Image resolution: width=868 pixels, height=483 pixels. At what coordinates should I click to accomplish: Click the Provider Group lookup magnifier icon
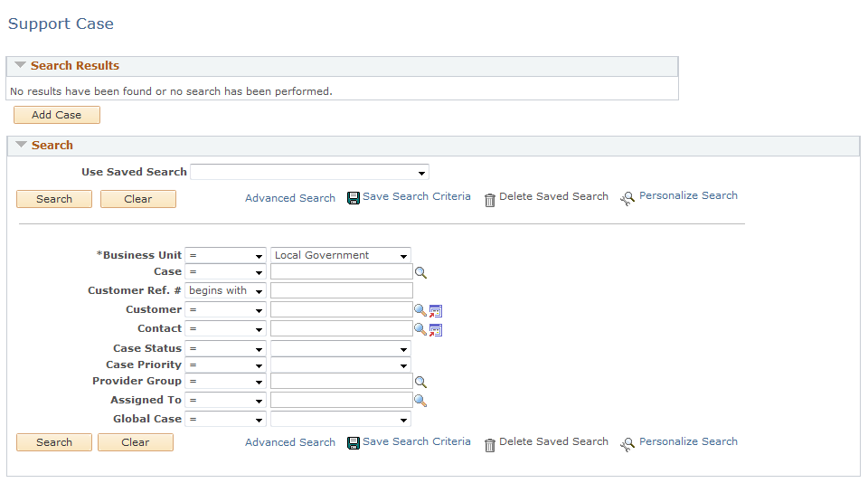(420, 382)
